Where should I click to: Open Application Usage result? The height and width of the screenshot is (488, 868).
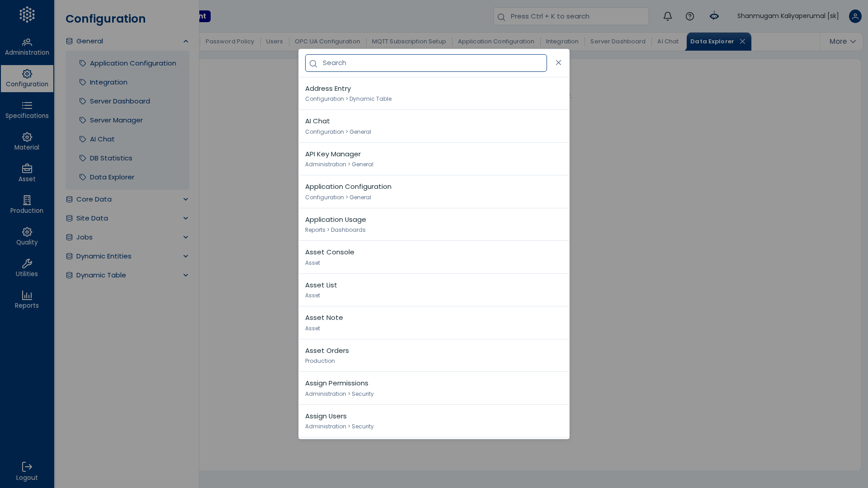pos(434,225)
